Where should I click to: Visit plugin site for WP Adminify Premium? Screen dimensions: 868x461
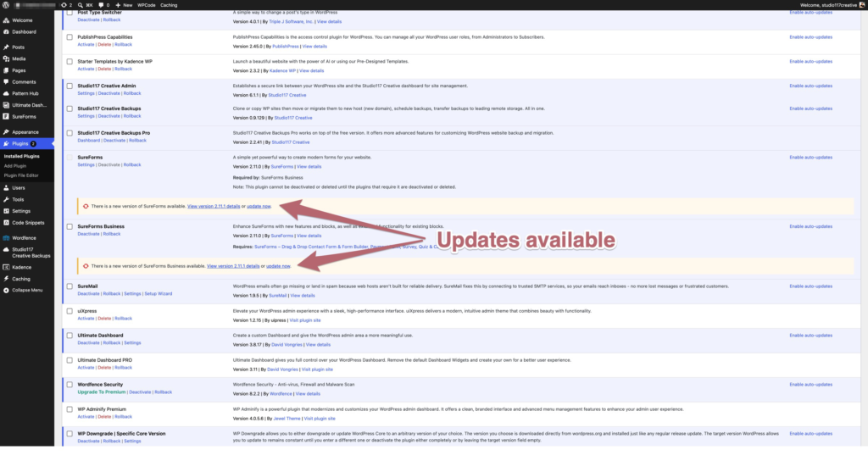coord(320,419)
